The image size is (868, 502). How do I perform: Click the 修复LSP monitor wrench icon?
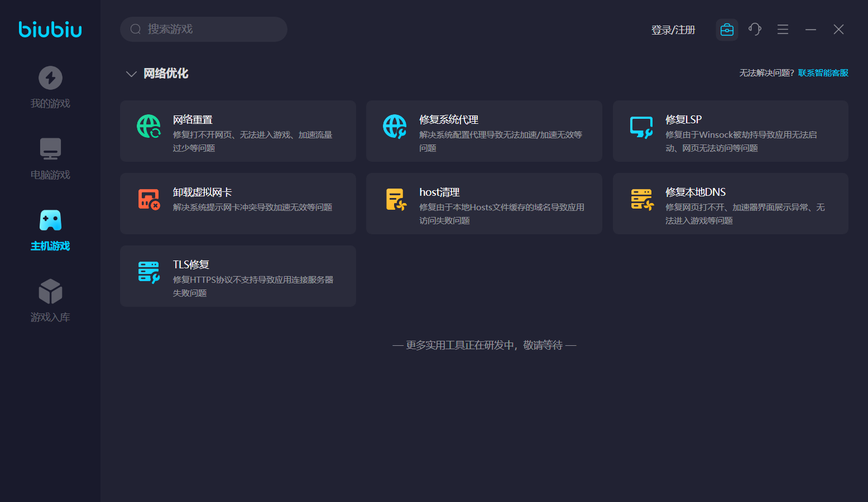coord(641,127)
